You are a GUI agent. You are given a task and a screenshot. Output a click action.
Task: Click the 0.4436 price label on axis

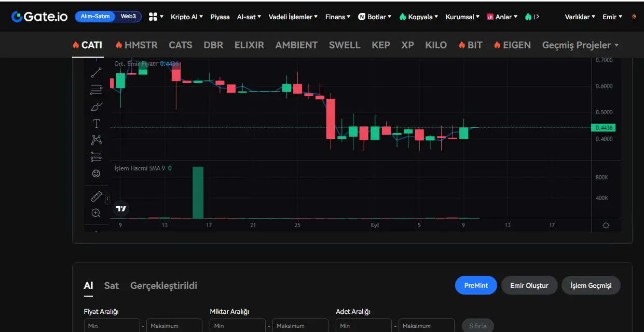coord(603,127)
